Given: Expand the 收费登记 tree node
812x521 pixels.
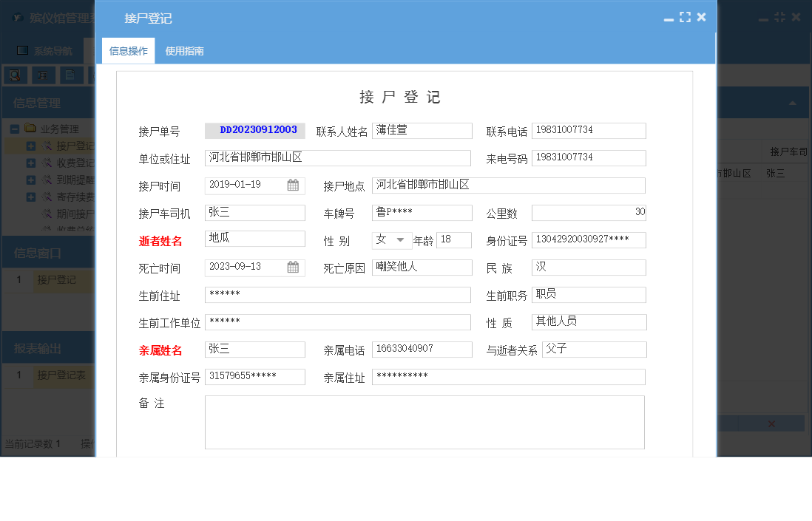Looking at the screenshot, I should tap(31, 163).
